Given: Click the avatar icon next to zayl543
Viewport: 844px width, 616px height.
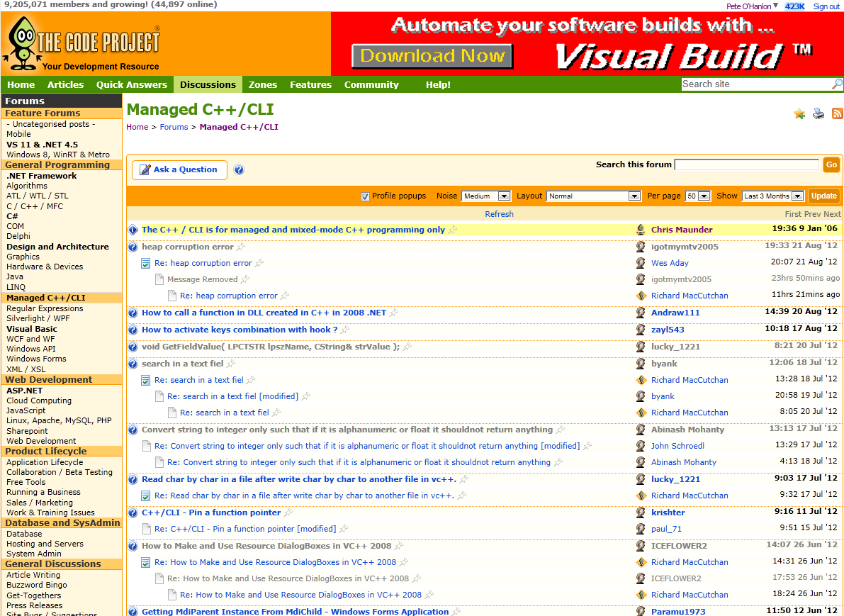Looking at the screenshot, I should point(641,330).
